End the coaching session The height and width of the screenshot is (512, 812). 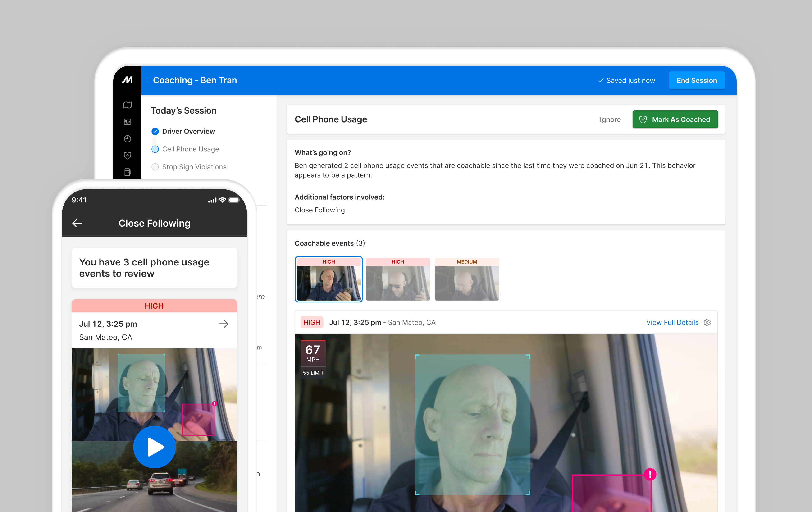point(696,80)
